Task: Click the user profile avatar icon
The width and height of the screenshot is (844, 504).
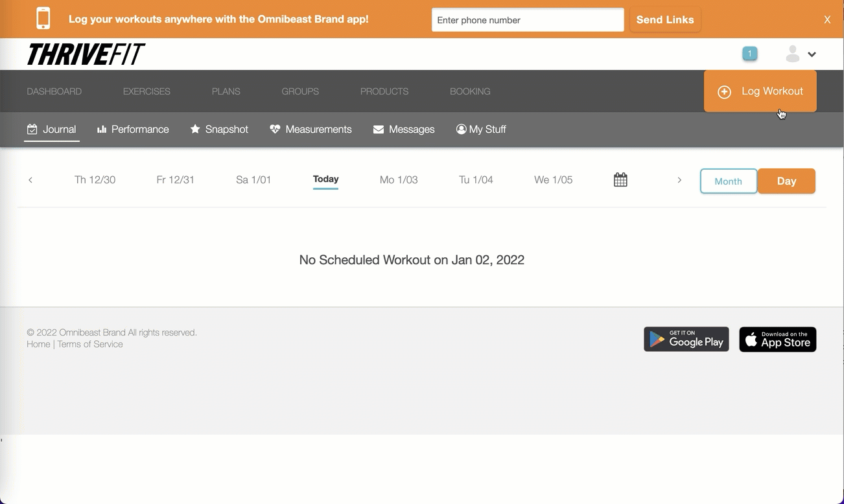Action: (792, 54)
